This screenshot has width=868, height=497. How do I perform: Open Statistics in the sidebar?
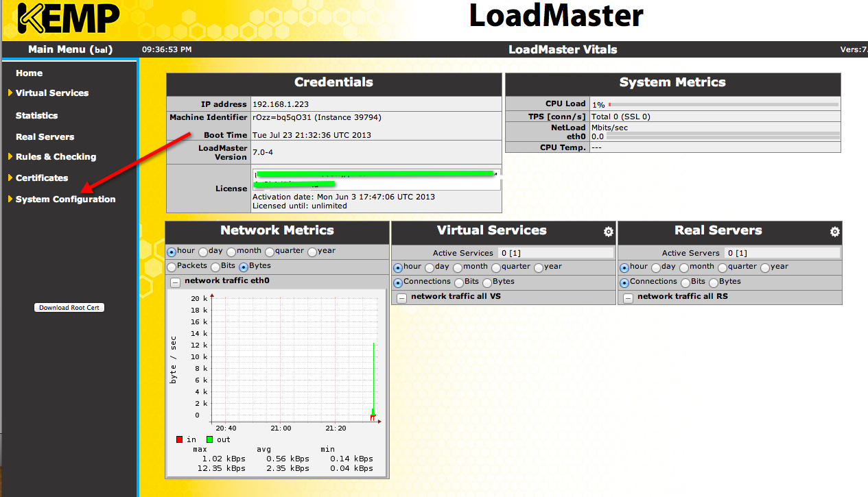[x=36, y=116]
